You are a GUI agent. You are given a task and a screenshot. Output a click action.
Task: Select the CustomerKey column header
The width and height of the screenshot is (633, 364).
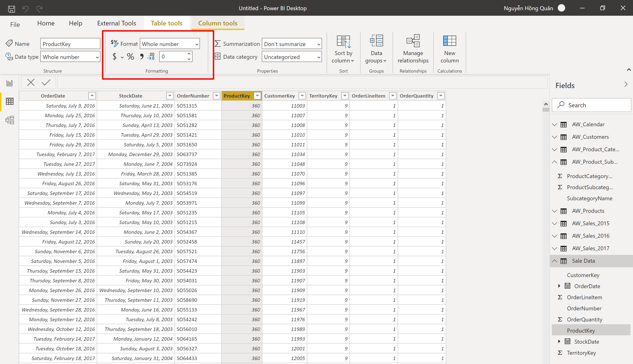pos(280,96)
